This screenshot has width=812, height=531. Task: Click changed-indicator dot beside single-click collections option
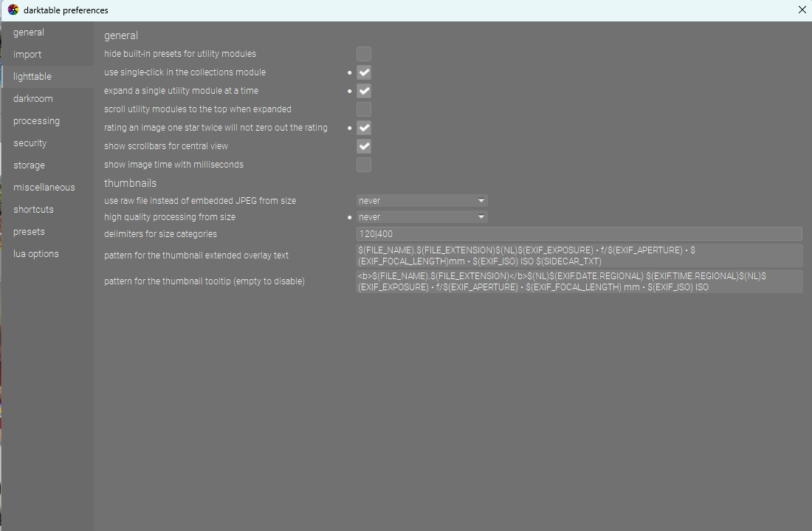tap(350, 72)
